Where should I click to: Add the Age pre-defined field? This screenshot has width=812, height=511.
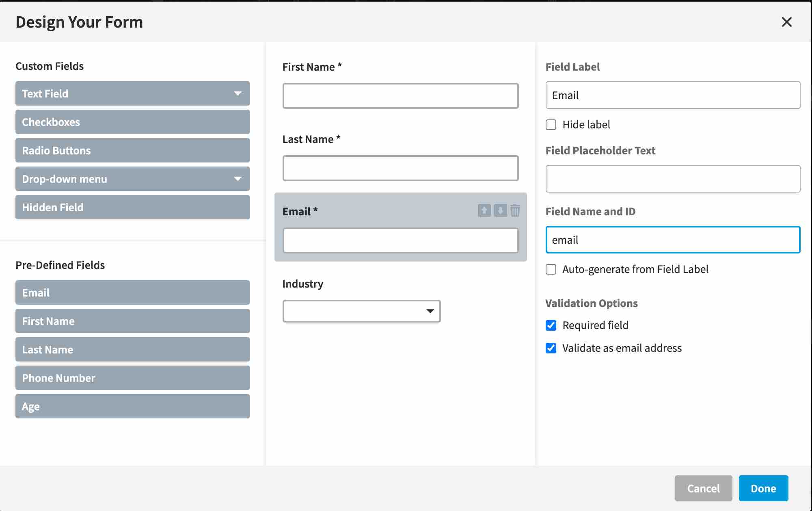click(132, 406)
